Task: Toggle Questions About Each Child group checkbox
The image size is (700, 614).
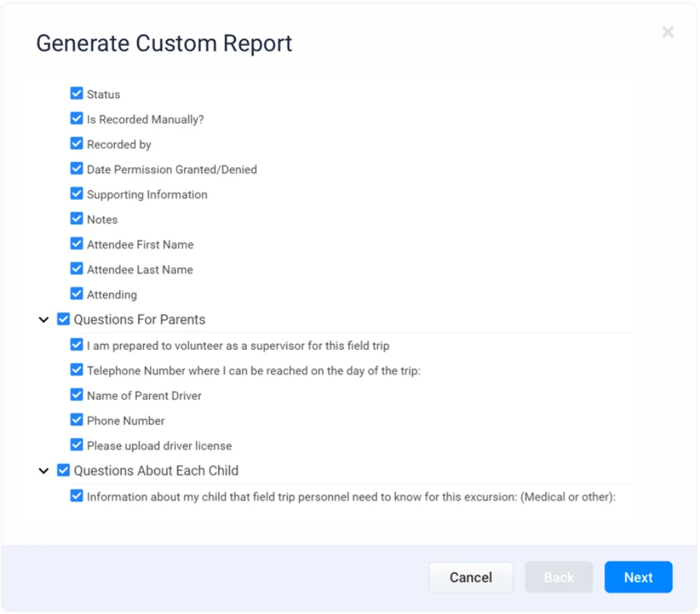Action: [x=63, y=471]
